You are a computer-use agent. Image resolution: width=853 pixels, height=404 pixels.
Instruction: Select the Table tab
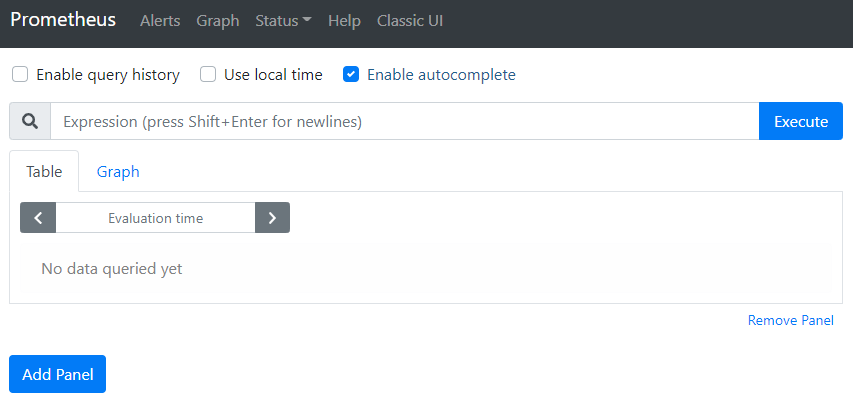pyautogui.click(x=44, y=171)
